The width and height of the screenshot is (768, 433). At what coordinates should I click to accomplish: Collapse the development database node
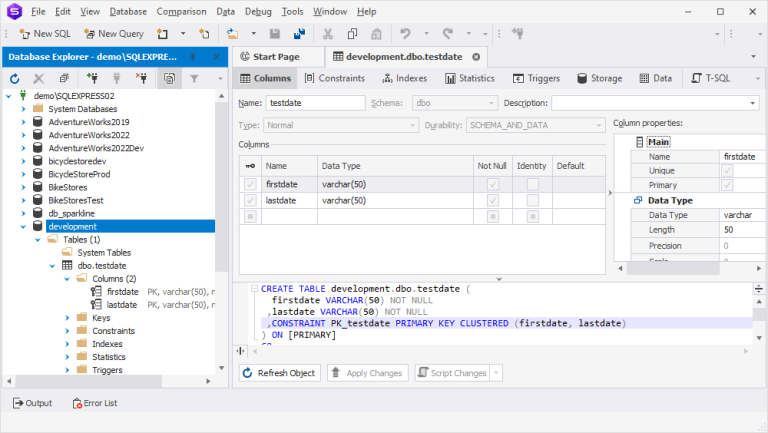[x=23, y=226]
